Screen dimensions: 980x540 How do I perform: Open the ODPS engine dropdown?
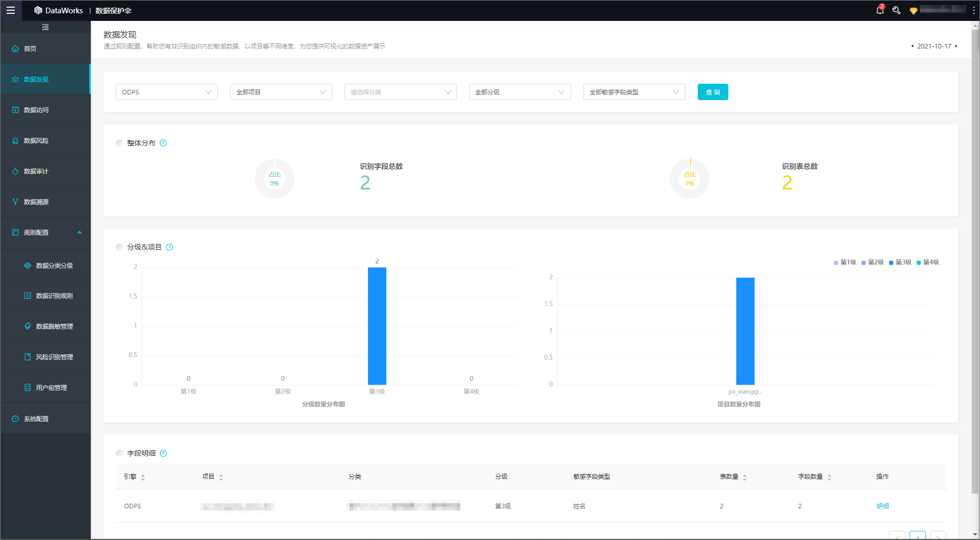[167, 92]
